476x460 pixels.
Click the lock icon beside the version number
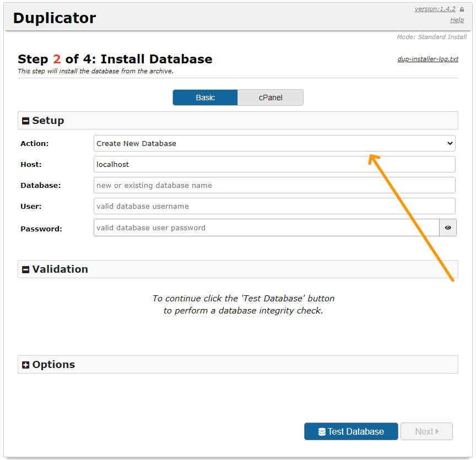click(462, 9)
